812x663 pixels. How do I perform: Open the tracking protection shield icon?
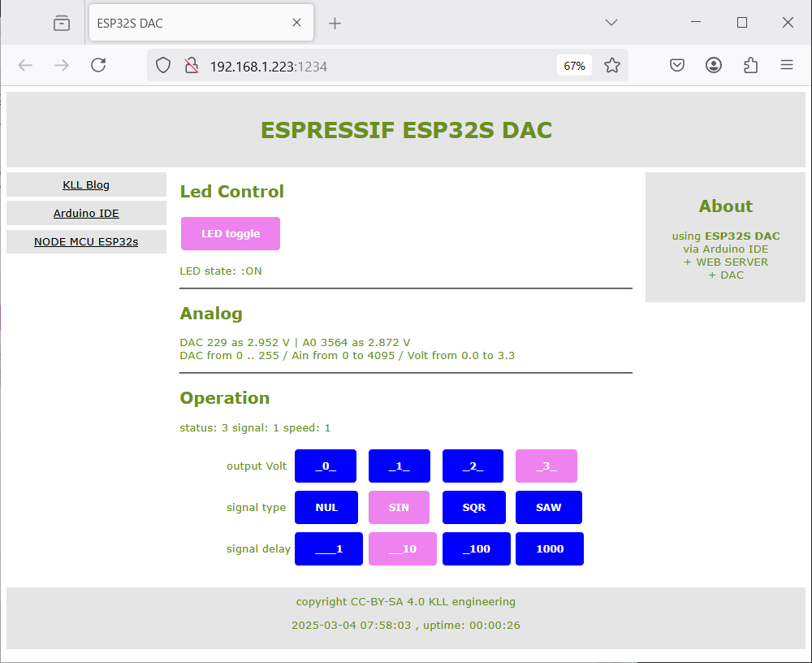tap(163, 65)
